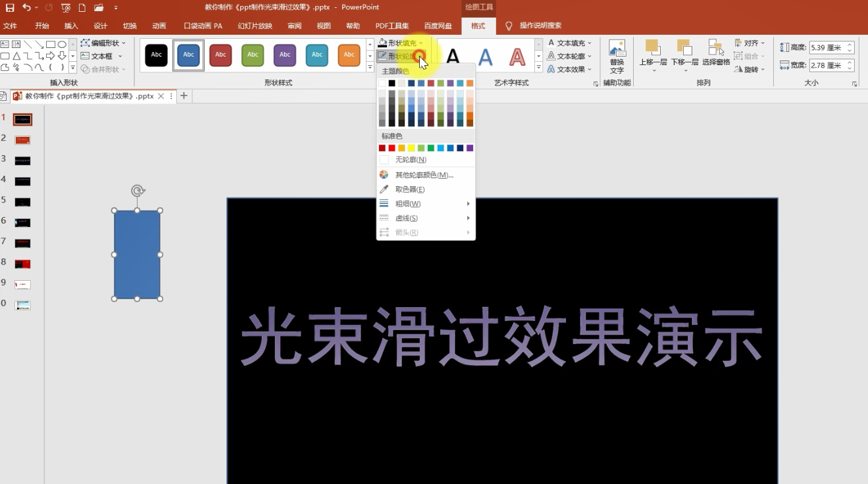Apply the green Abc shape style
Screen dimensions: 868x484
click(253, 55)
